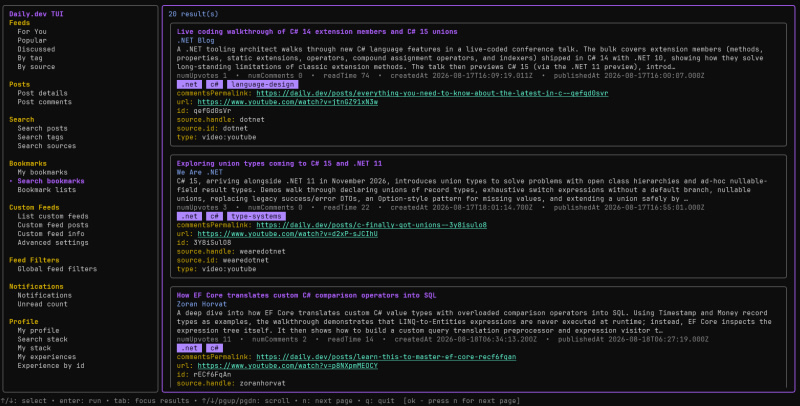Open Search tags
The width and height of the screenshot is (800, 406).
tap(40, 137)
